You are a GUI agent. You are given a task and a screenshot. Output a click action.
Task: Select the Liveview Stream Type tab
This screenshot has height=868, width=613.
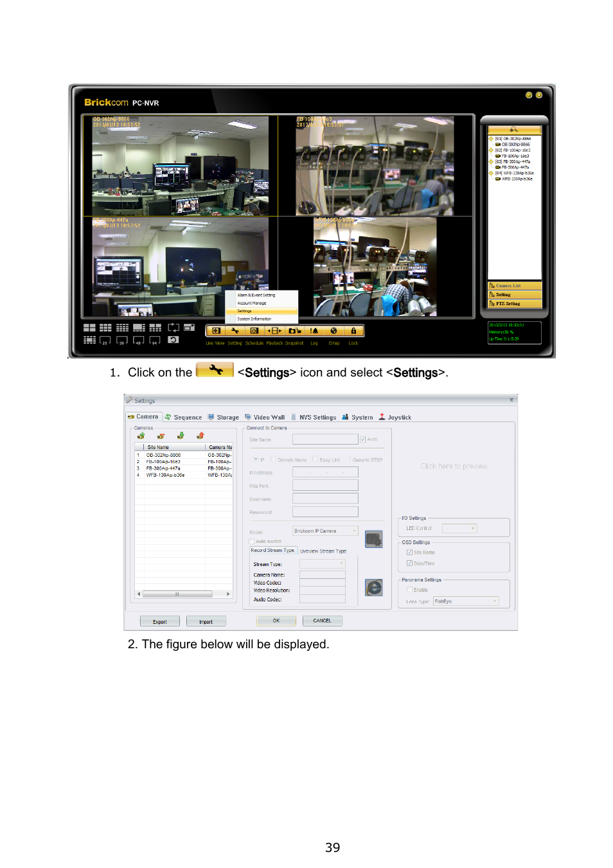point(323,551)
